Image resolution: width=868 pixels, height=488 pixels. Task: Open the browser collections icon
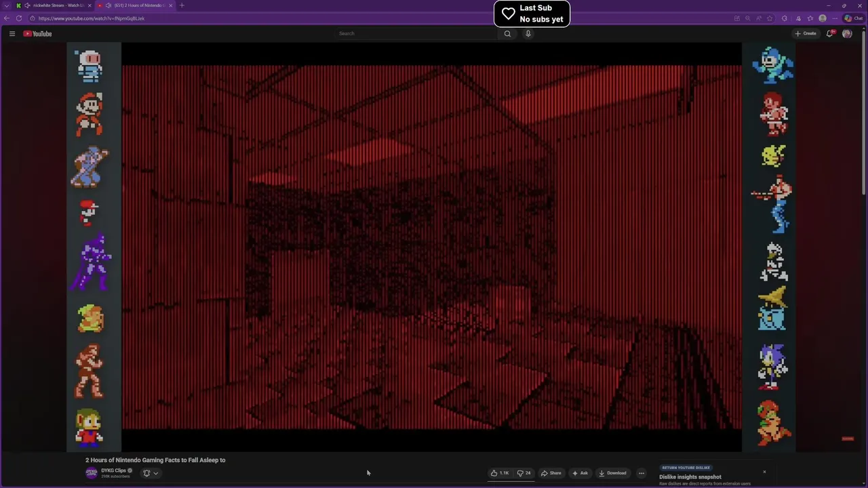[798, 18]
